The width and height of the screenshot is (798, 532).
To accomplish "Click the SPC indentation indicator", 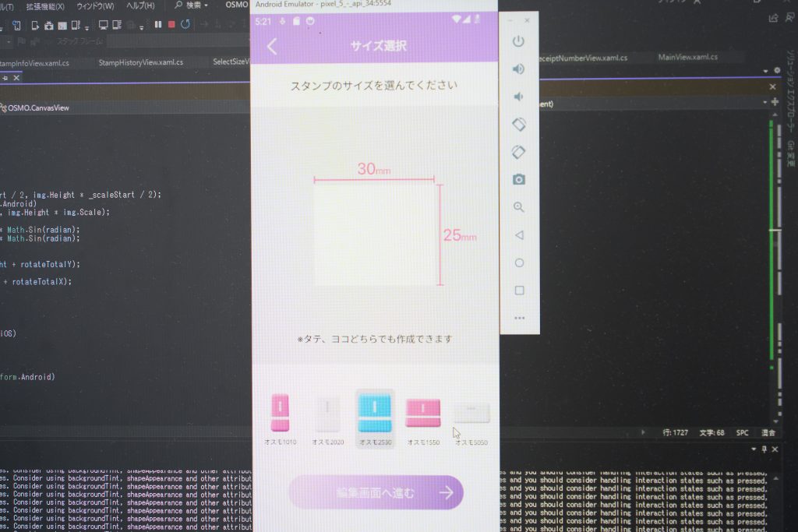I will coord(742,433).
